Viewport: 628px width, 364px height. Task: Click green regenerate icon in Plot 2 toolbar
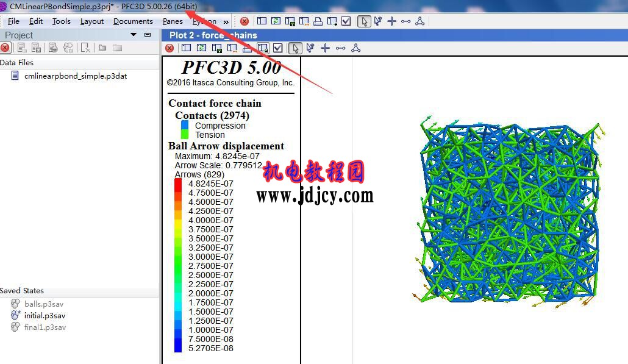[201, 48]
